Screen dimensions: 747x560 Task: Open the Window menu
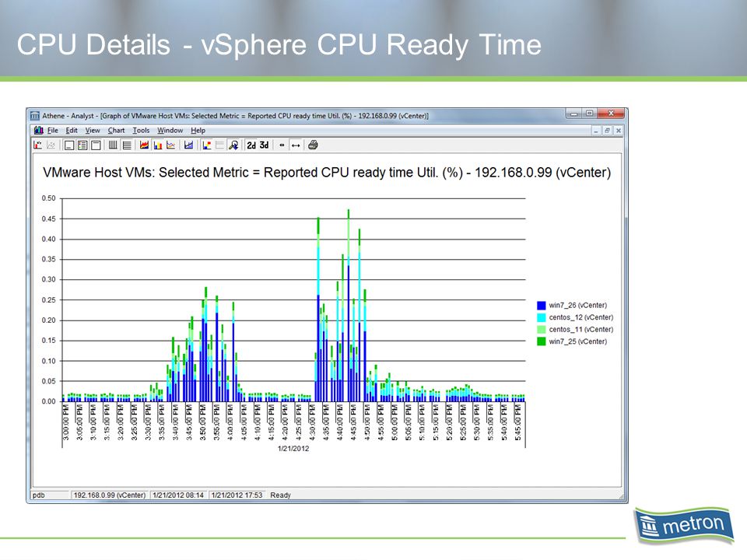(x=170, y=131)
